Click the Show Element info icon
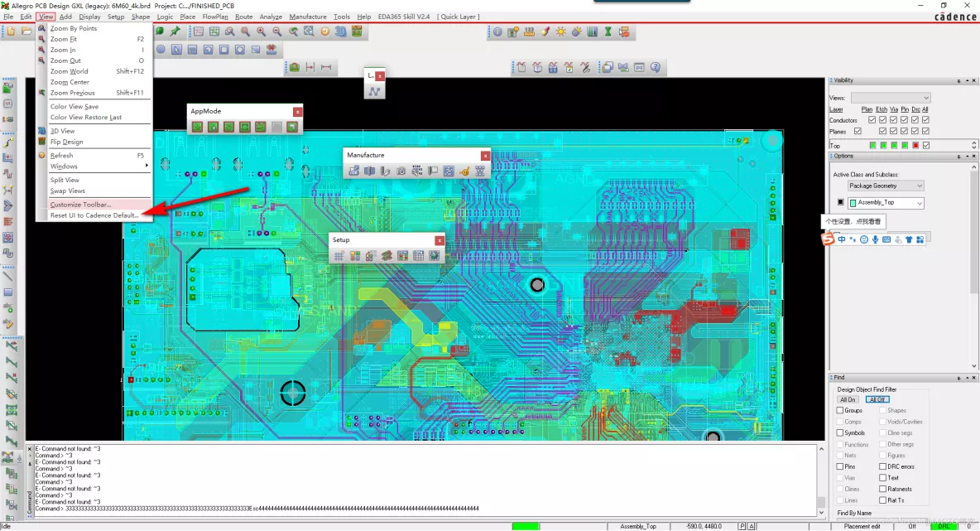The image size is (980, 531). (x=497, y=31)
